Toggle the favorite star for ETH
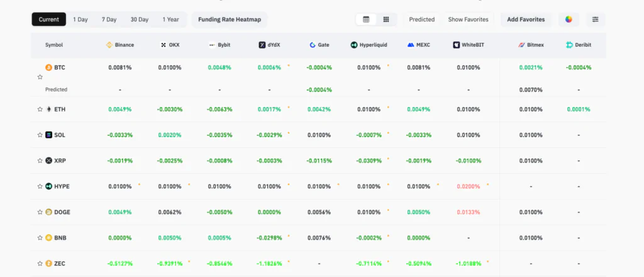The width and height of the screenshot is (644, 277). pyautogui.click(x=40, y=110)
